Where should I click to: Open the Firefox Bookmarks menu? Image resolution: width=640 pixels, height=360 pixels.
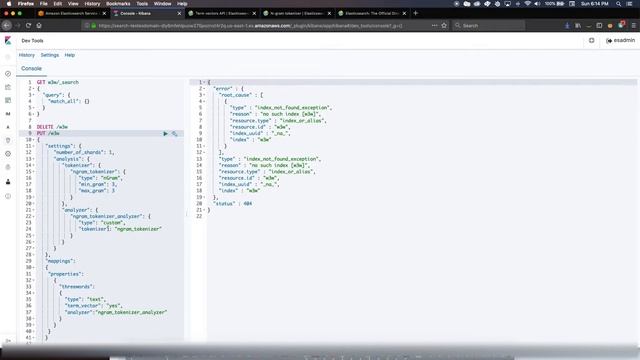(118, 4)
